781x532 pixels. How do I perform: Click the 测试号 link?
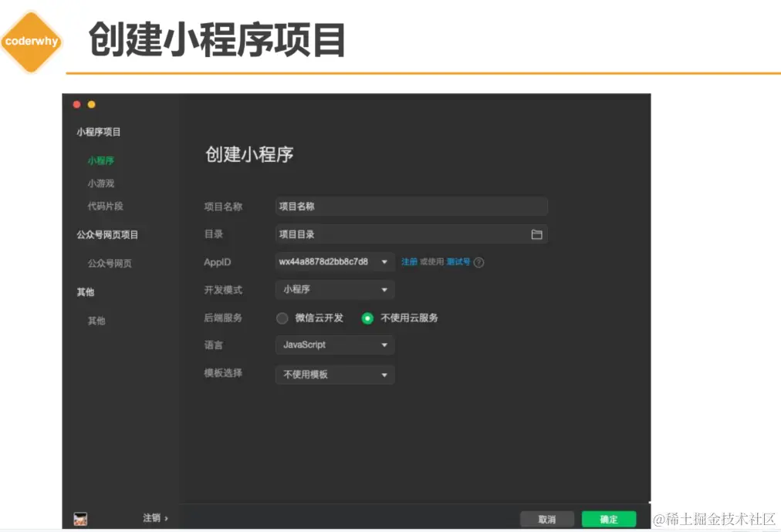pyautogui.click(x=458, y=262)
